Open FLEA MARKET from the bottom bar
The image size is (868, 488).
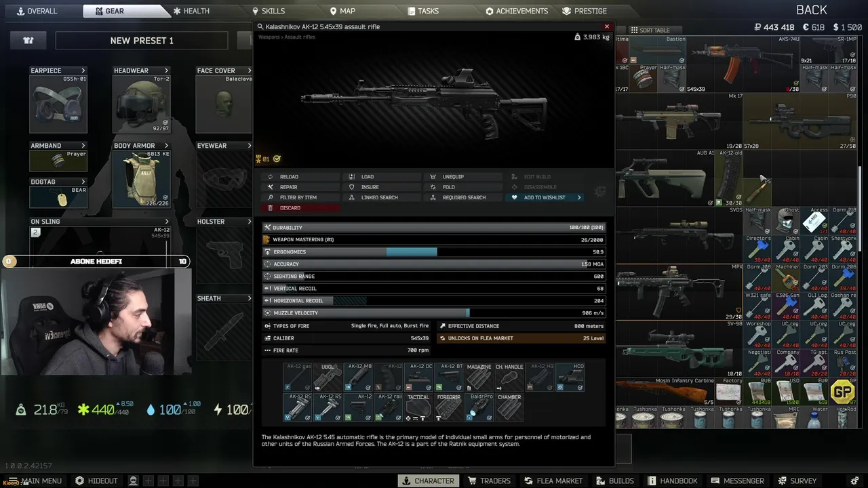(553, 481)
